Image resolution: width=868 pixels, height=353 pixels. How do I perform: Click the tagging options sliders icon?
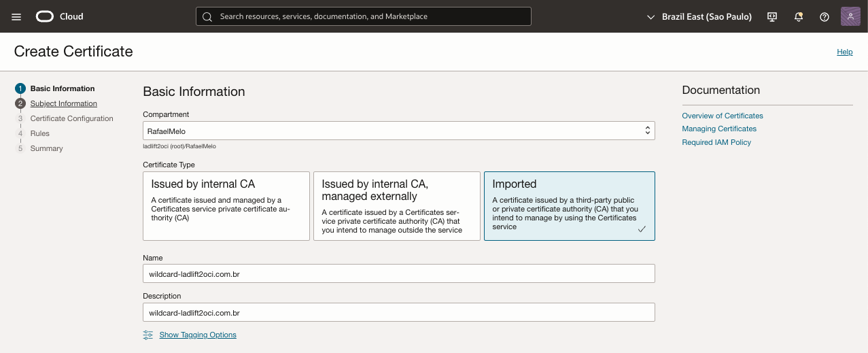(148, 335)
